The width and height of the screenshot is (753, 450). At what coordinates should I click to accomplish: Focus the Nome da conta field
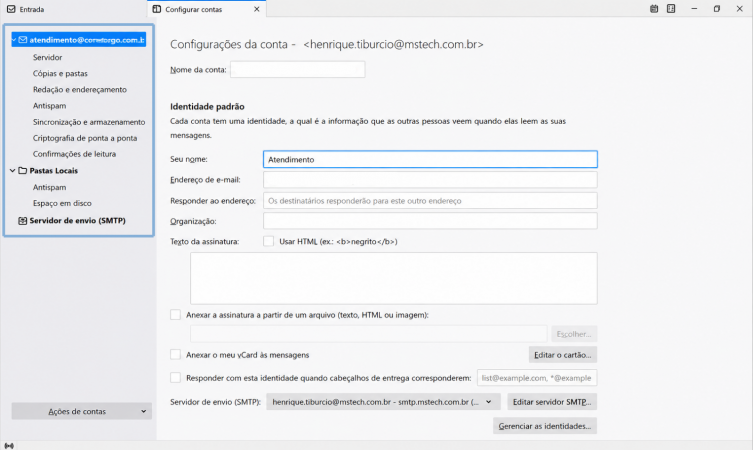(297, 70)
